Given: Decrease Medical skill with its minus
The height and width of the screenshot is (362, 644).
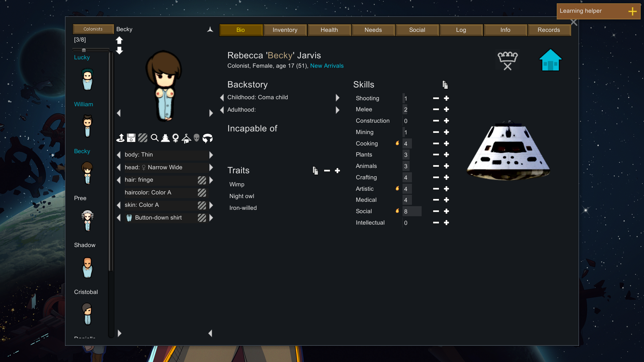Looking at the screenshot, I should click(436, 200).
